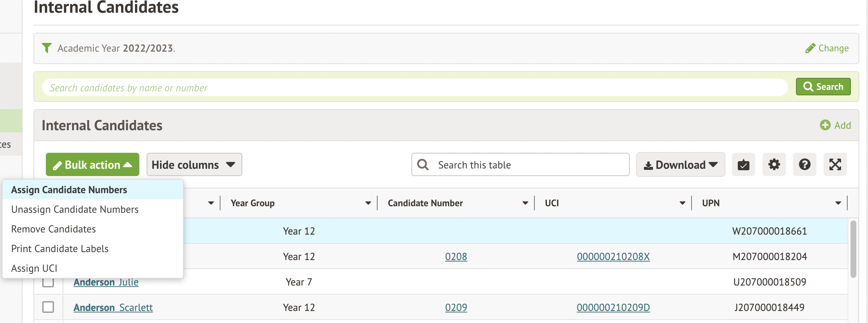Open the Year Group column sort arrow

click(368, 203)
